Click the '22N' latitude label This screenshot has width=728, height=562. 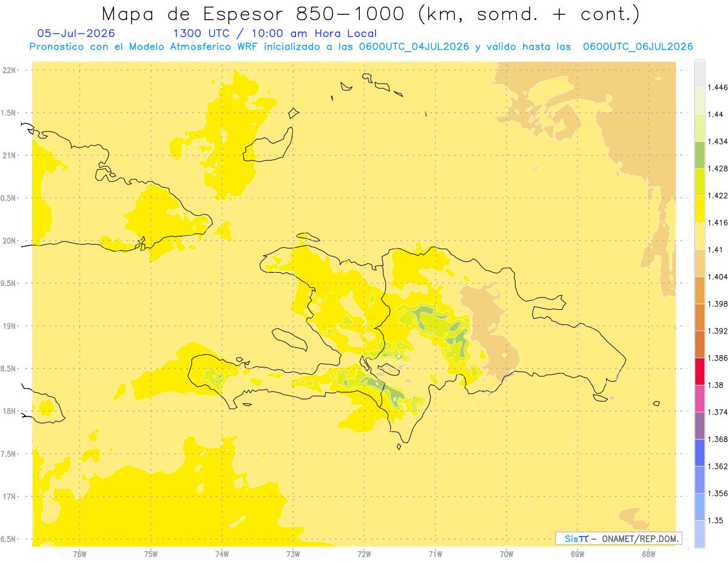[x=8, y=70]
